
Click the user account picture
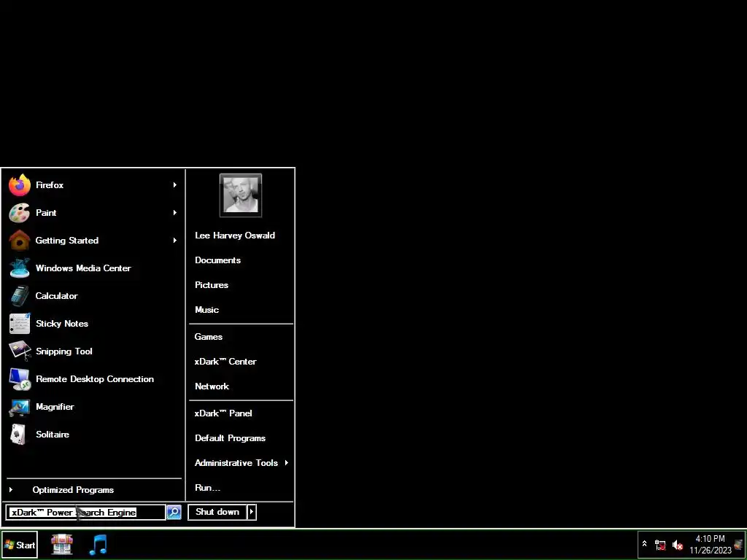[x=241, y=195]
